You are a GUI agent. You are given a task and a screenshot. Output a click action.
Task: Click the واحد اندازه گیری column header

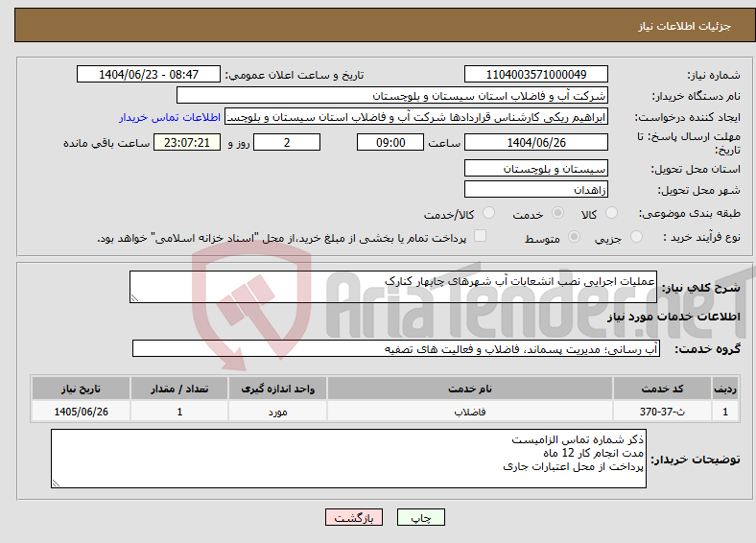(277, 389)
